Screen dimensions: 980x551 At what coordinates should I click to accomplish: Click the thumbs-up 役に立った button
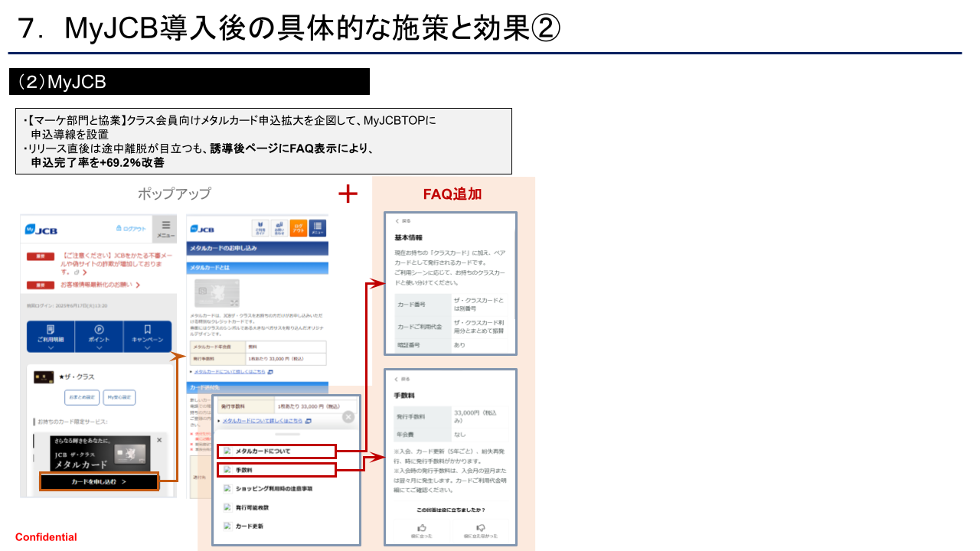[x=421, y=530]
